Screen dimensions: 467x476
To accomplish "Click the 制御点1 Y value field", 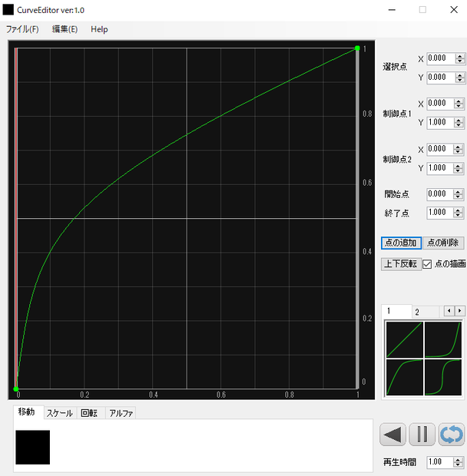I will pos(440,123).
